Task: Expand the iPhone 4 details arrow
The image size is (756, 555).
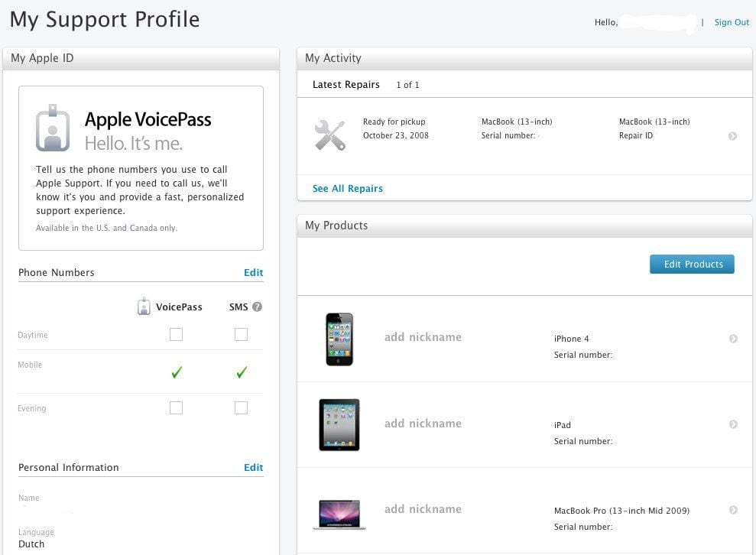Action: [x=733, y=339]
